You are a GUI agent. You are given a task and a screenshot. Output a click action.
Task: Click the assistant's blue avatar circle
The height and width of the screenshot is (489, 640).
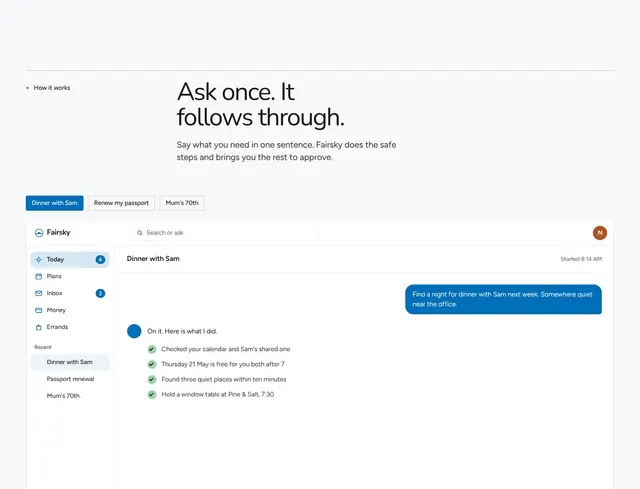point(134,331)
